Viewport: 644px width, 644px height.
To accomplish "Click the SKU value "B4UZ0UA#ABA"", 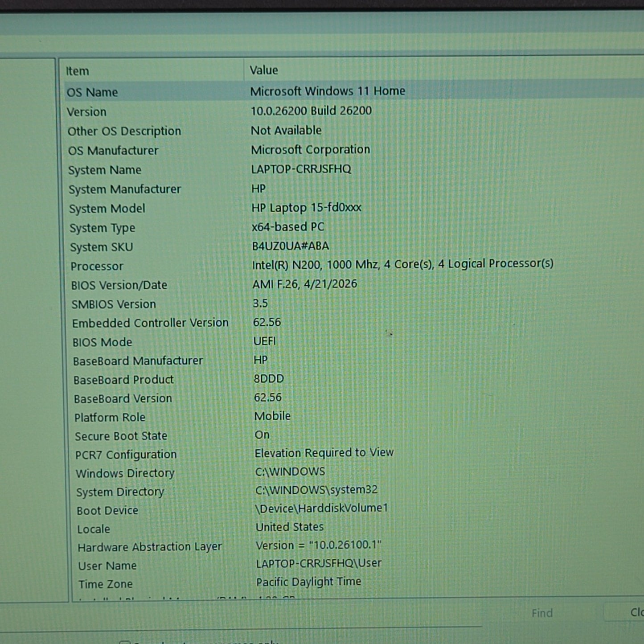I will (x=291, y=246).
